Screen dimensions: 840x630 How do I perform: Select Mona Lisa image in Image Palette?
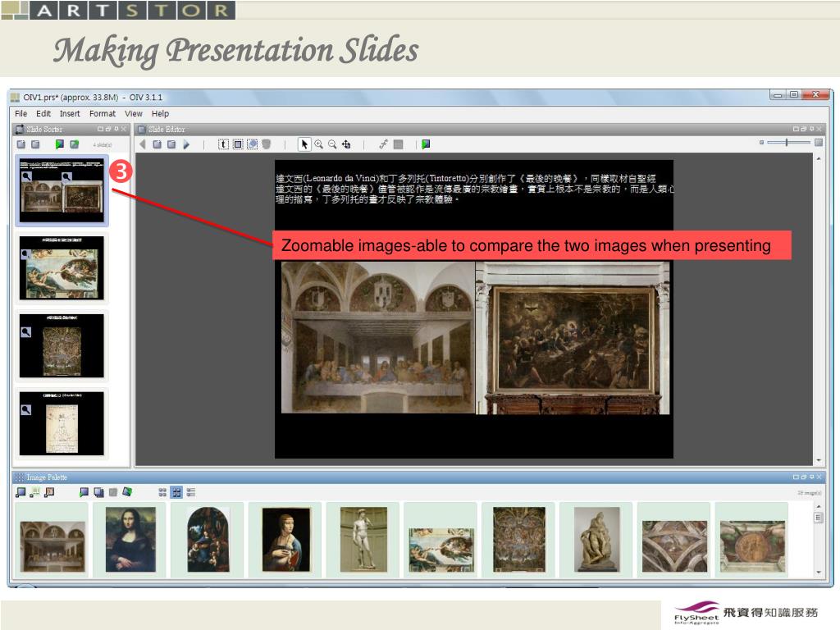point(130,540)
